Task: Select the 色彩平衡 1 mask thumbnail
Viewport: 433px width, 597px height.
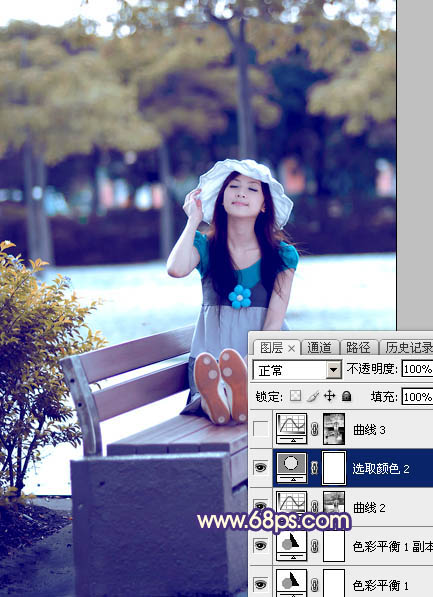Action: pos(334,583)
